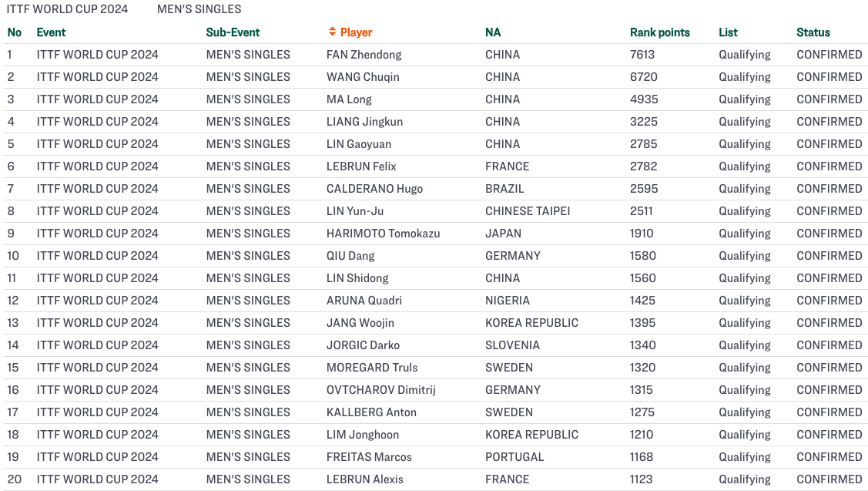The width and height of the screenshot is (868, 491).
Task: Sort by the No column header
Action: pyautogui.click(x=15, y=32)
